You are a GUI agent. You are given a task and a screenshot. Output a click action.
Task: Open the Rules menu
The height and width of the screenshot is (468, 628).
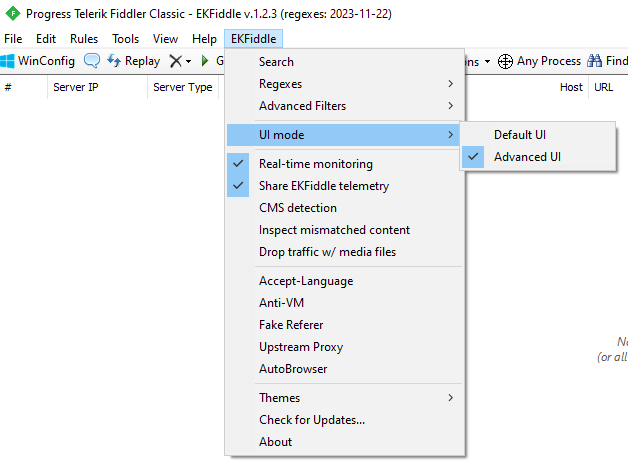coord(84,39)
